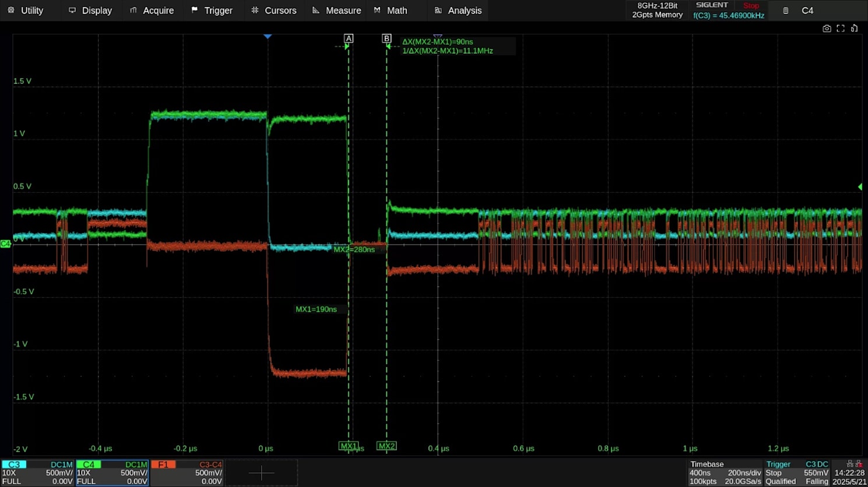Open the Analysis menu
Image resolution: width=868 pixels, height=487 pixels.
pyautogui.click(x=458, y=10)
